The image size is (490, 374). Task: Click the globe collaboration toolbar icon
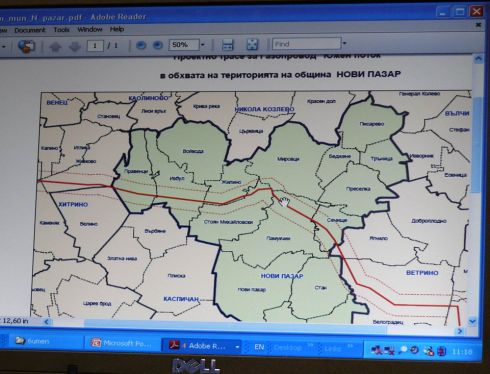coord(27,46)
